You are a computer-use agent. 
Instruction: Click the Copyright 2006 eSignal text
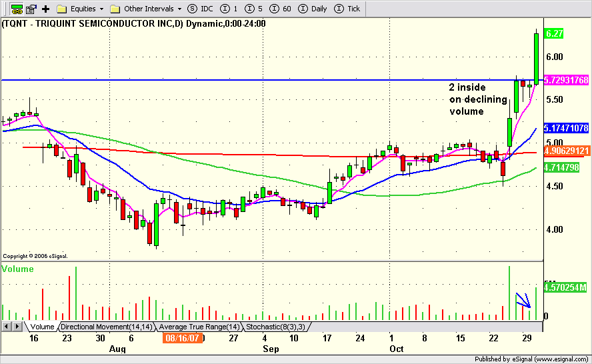35,256
